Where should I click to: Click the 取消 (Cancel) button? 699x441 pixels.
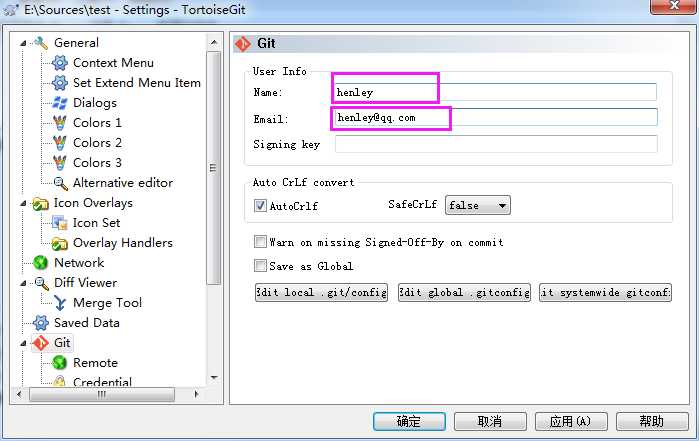click(x=490, y=421)
